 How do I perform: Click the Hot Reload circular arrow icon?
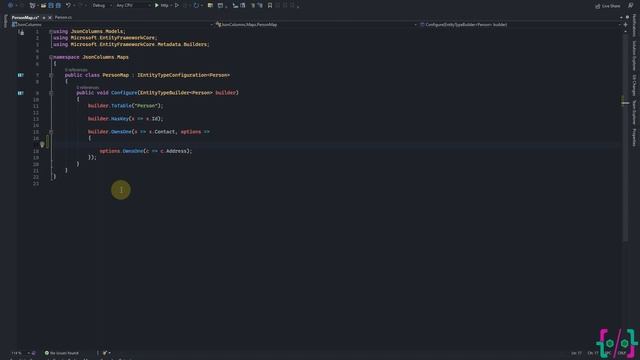pyautogui.click(x=196, y=5)
